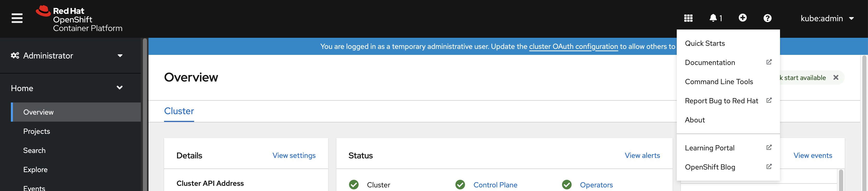Image resolution: width=868 pixels, height=191 pixels.
Task: Dismiss the quick start available notification
Action: tap(836, 77)
